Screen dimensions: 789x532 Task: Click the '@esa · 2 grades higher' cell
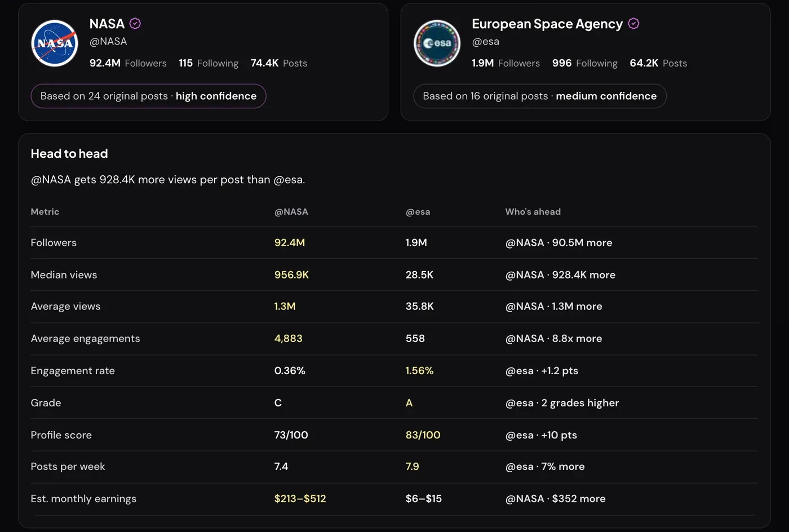point(562,403)
